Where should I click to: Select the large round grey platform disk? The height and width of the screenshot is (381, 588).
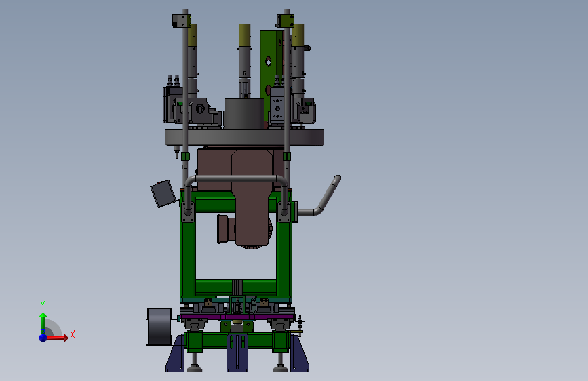pyautogui.click(x=245, y=137)
